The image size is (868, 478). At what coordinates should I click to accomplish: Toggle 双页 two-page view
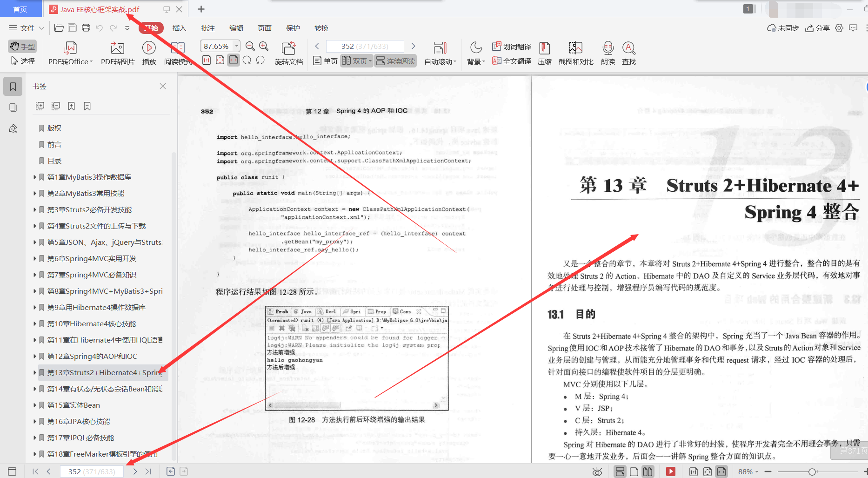click(x=356, y=61)
